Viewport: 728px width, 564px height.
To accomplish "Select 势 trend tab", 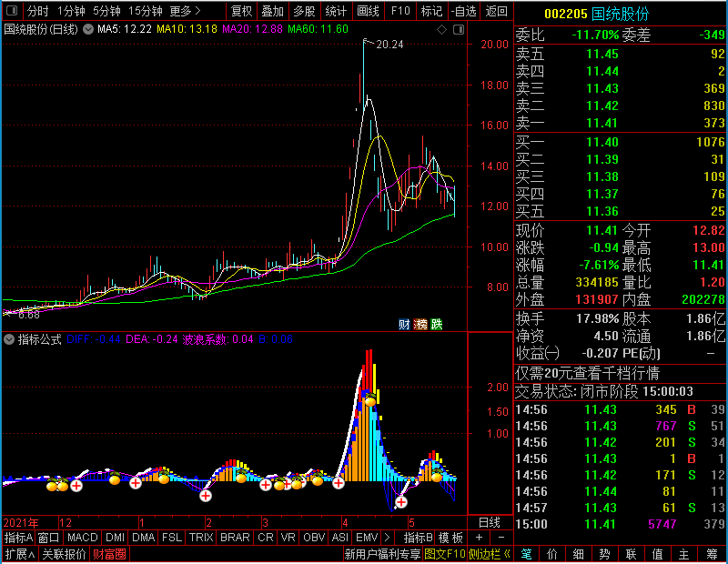I will point(604,554).
